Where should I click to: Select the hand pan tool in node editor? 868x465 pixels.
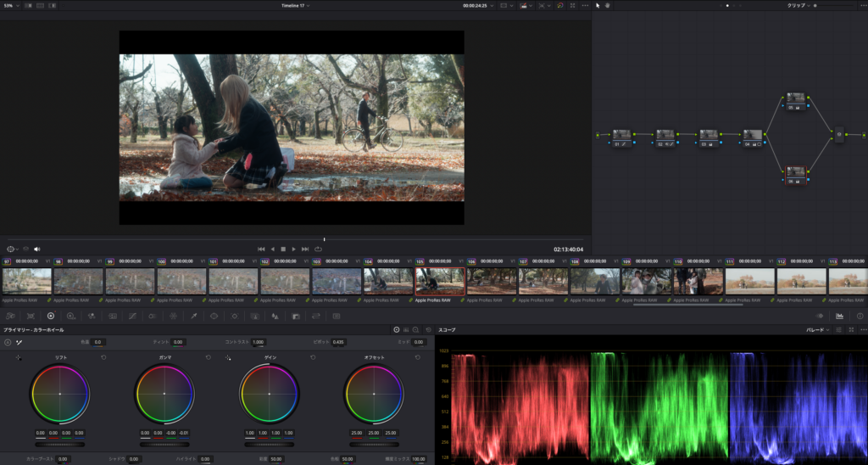pos(608,5)
